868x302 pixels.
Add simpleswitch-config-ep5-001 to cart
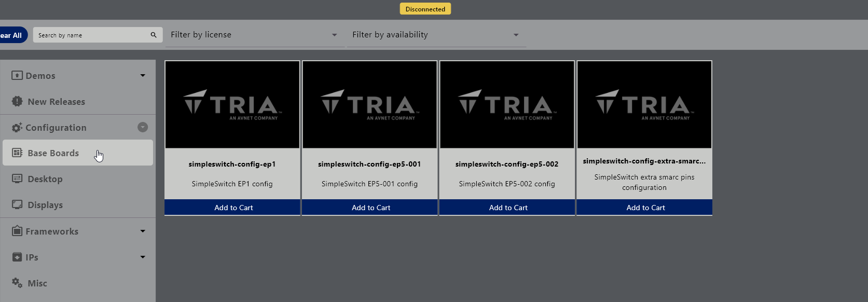coord(370,207)
